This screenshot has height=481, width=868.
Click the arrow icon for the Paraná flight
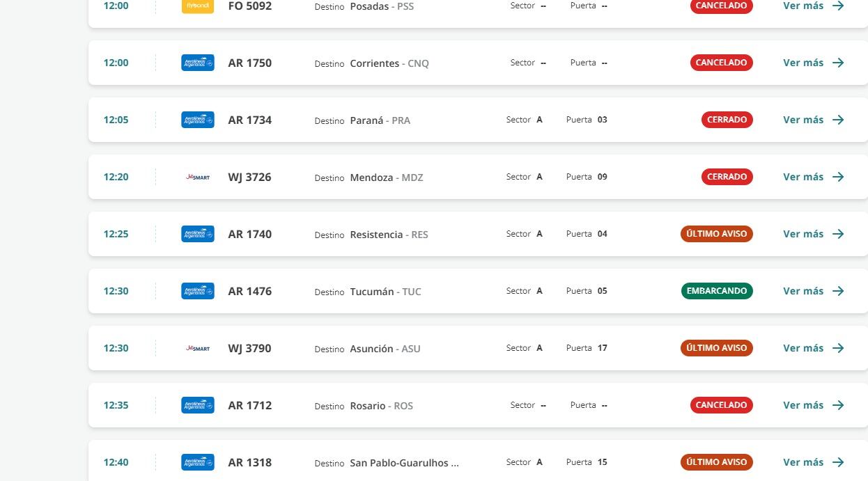(x=838, y=120)
